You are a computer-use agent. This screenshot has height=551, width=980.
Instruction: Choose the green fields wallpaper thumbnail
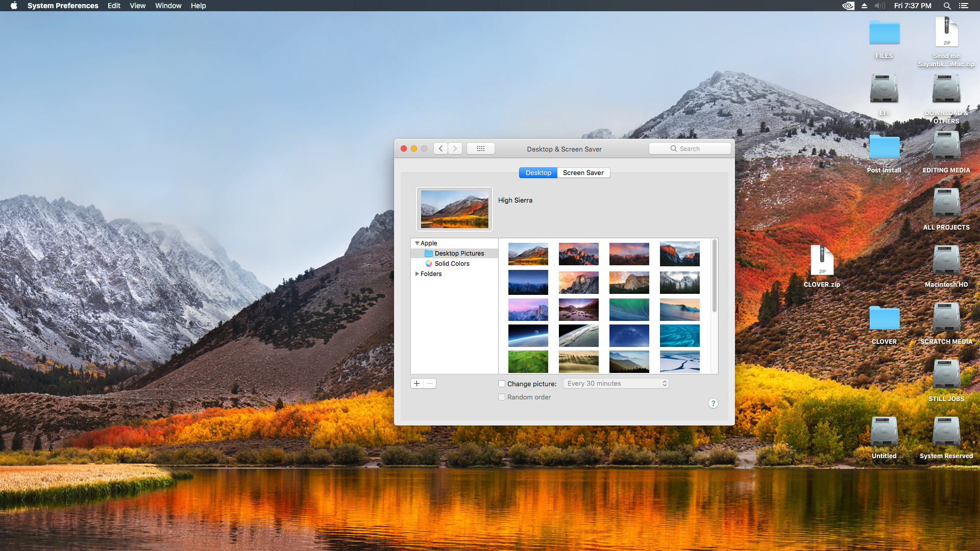[528, 361]
